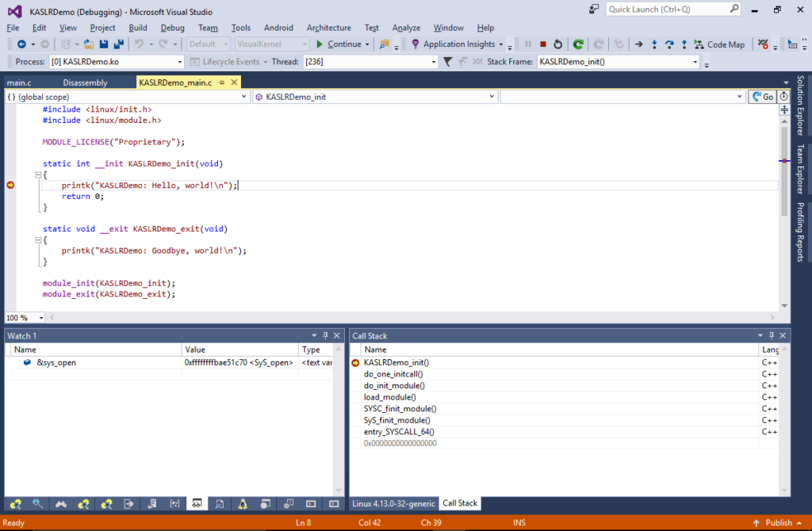Screen dimensions: 812x531
Task: Collapse the KASLRDemo_init function body
Action: (36, 174)
